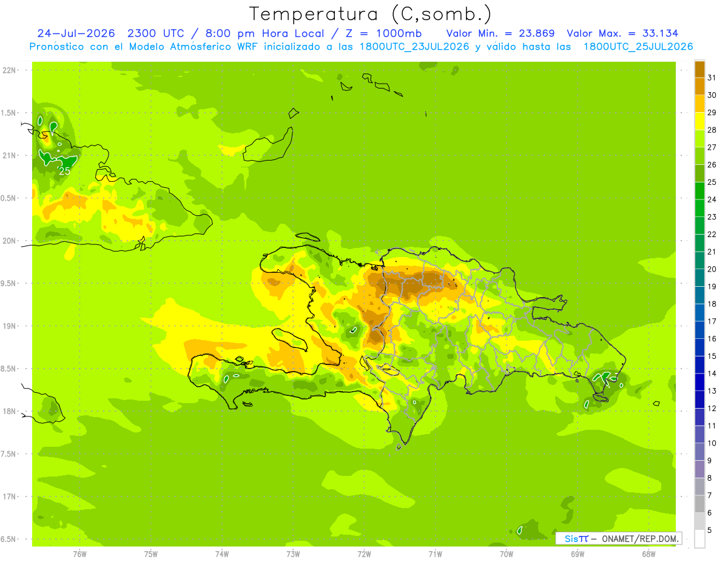Pick the orange swatch between 29 and 30

click(x=699, y=104)
